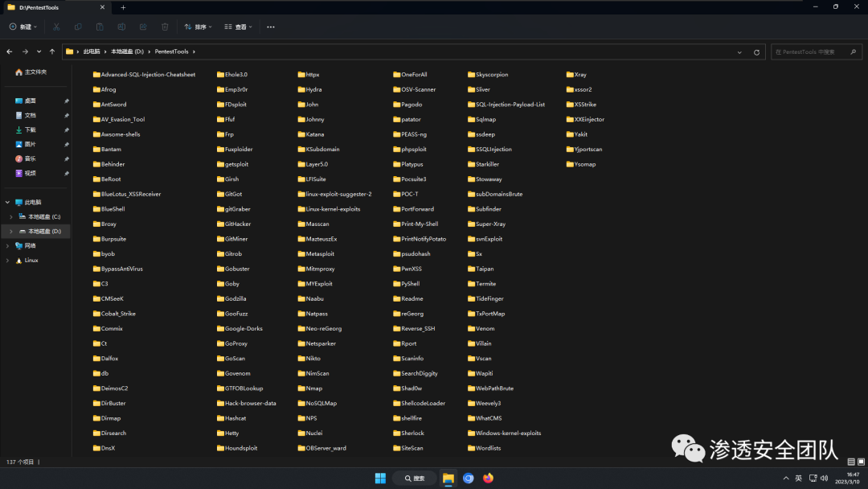Click the Share icon in toolbar
Viewport: 868px width, 489px height.
pyautogui.click(x=143, y=27)
